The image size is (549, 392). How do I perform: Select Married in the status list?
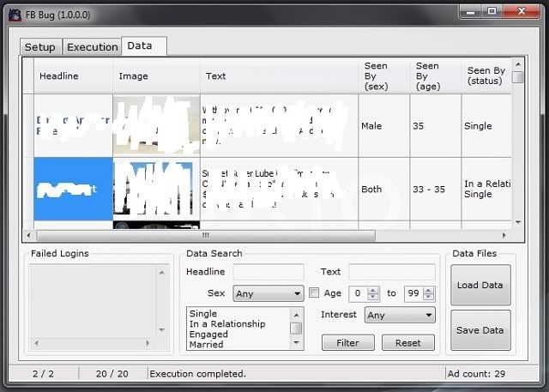point(206,345)
